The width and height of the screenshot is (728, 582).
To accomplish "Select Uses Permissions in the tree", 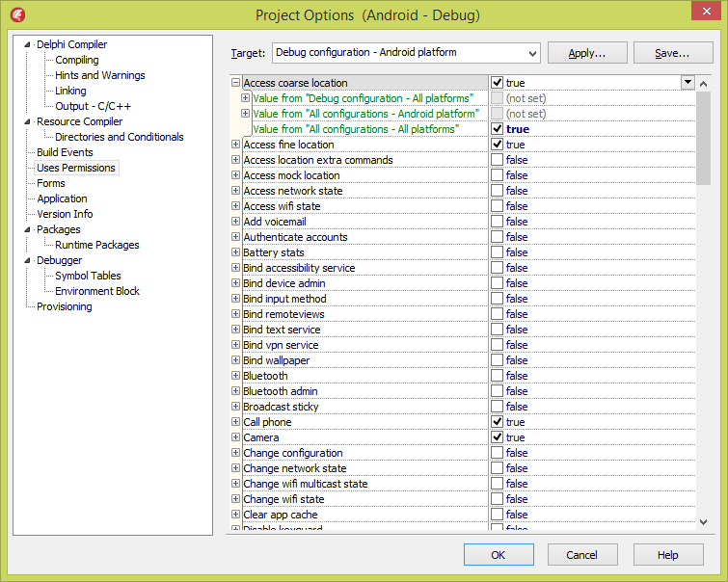I will [76, 168].
